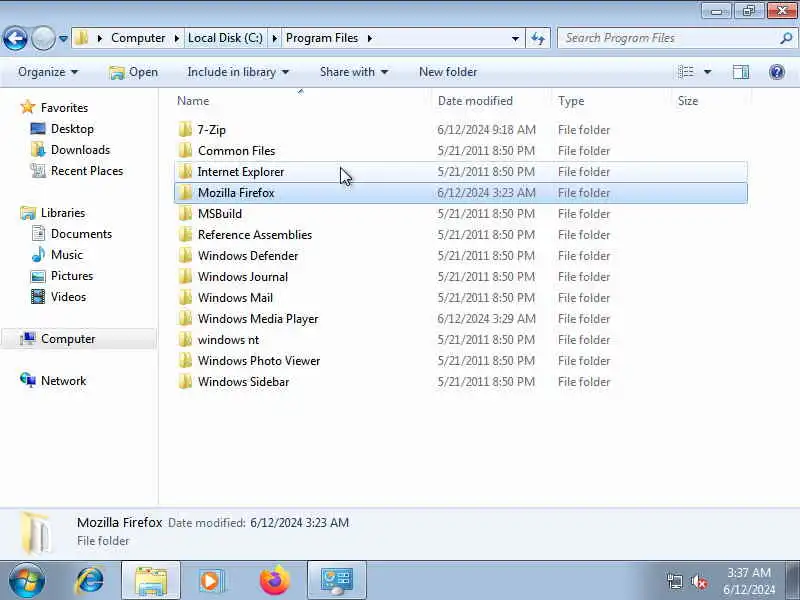Refresh the Program Files view
Screen dimensions: 800x600
pyautogui.click(x=538, y=38)
